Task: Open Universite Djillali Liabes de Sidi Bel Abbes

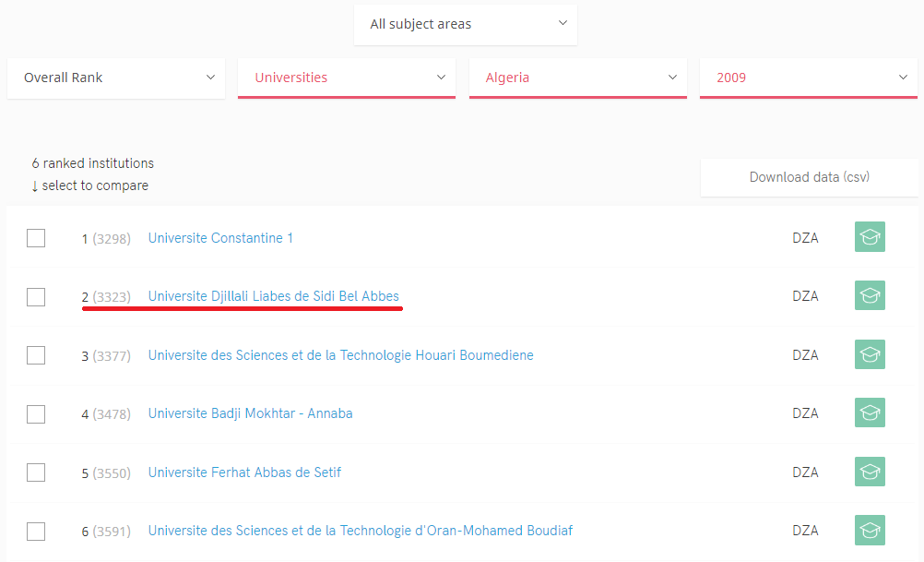Action: [274, 296]
